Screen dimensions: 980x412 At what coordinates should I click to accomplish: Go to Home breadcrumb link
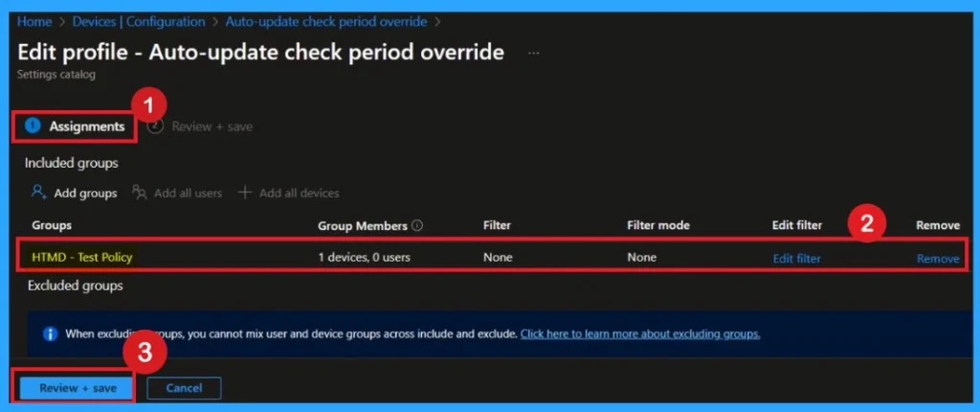tap(34, 22)
